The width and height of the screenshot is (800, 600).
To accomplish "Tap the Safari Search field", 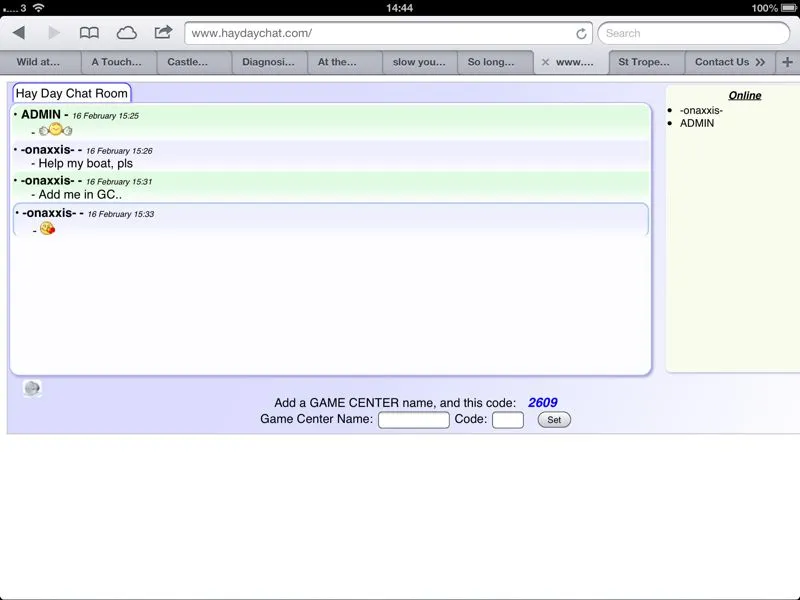I will (x=692, y=33).
